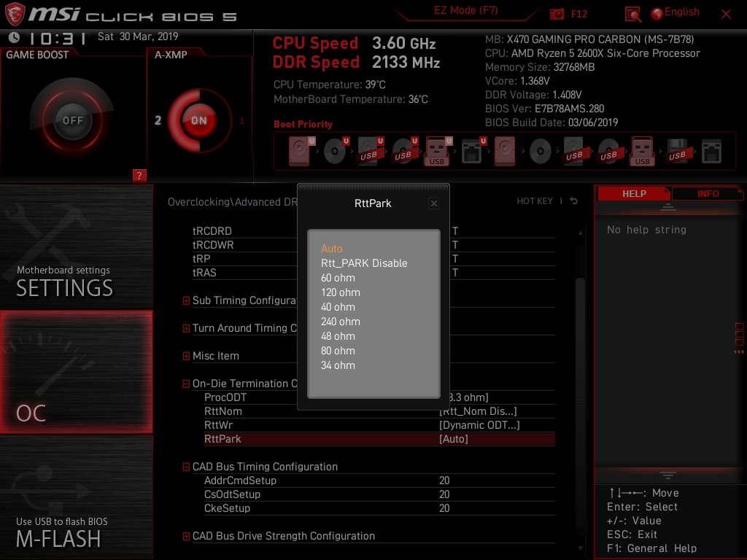747x560 pixels.
Task: Open the Motherboard SETTINGS section
Action: click(x=76, y=246)
